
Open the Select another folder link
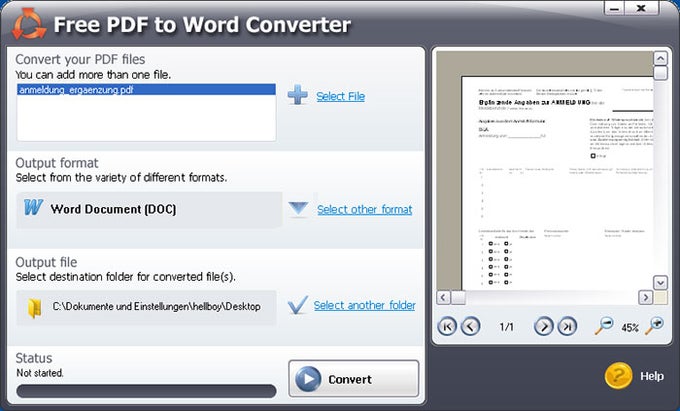(364, 305)
